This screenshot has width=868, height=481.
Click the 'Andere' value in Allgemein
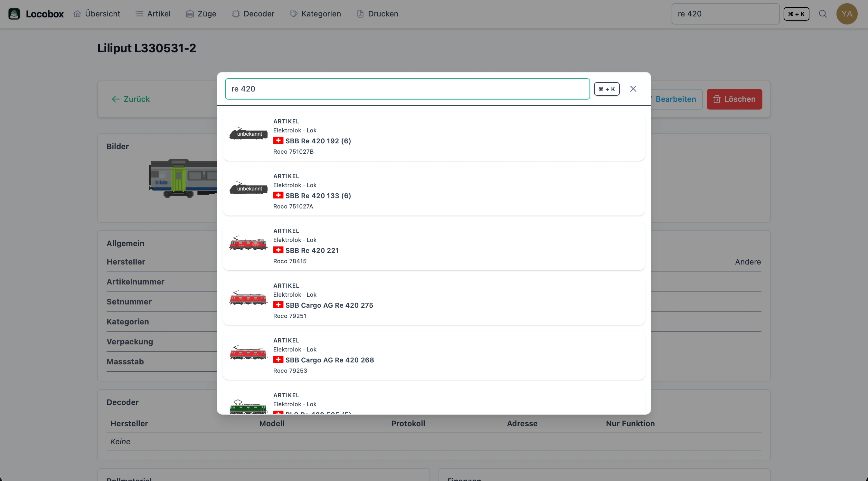[748, 262]
